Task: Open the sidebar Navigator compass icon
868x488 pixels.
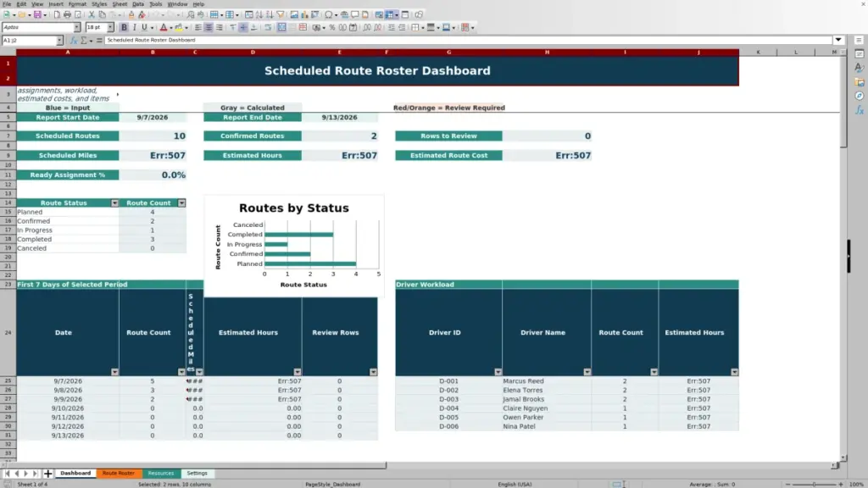Action: click(860, 96)
